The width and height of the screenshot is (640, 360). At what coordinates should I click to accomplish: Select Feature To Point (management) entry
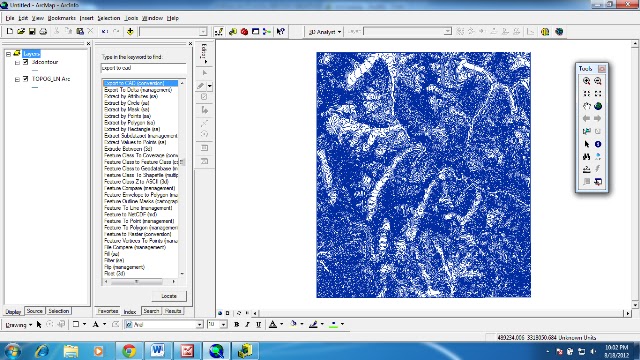pyautogui.click(x=140, y=221)
